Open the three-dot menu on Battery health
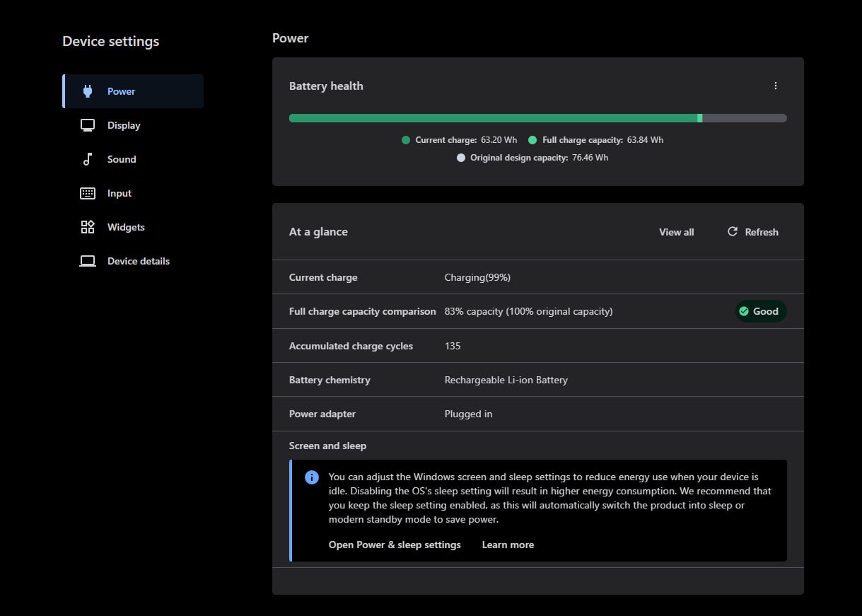This screenshot has height=616, width=862. point(776,85)
